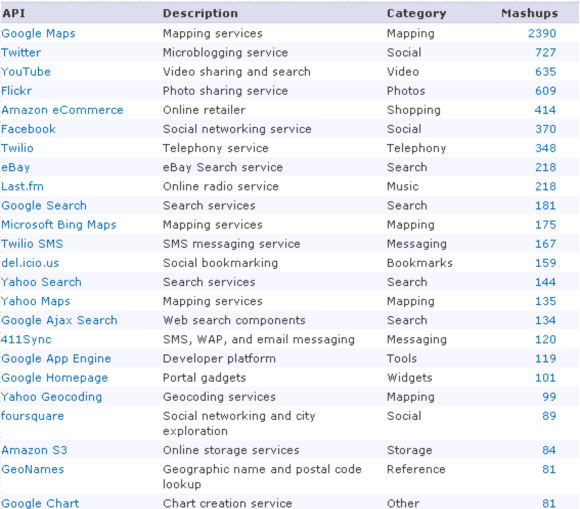Screen dimensions: 580x509
Task: Open the Last.fm API link
Action: (23, 186)
